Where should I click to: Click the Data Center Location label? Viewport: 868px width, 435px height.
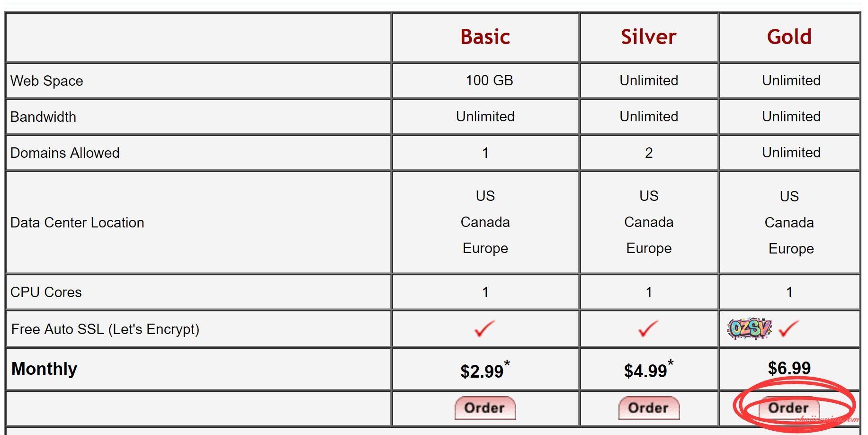pyautogui.click(x=77, y=223)
